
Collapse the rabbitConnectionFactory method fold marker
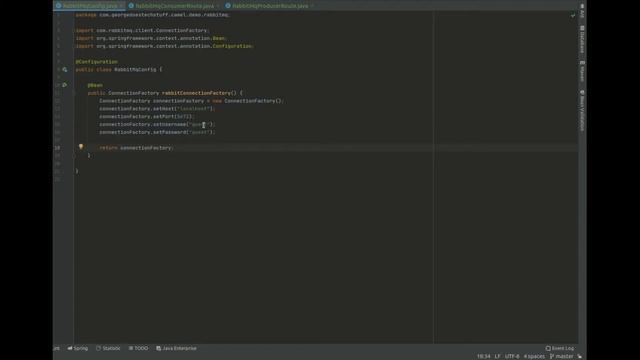point(74,93)
